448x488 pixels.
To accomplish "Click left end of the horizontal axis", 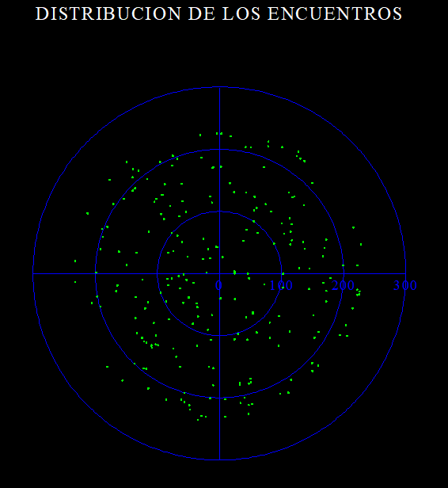I will [x=33, y=273].
